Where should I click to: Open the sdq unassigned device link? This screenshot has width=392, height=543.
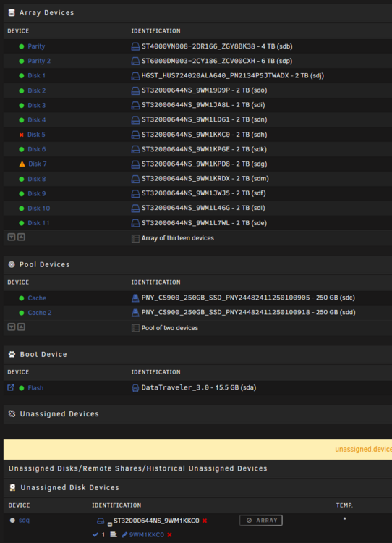[24, 520]
